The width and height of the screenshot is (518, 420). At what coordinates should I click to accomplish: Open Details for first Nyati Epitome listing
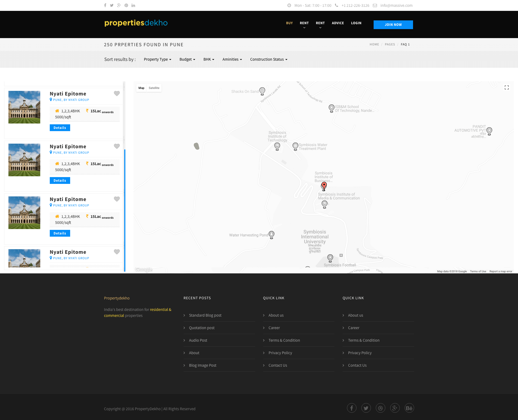click(60, 128)
